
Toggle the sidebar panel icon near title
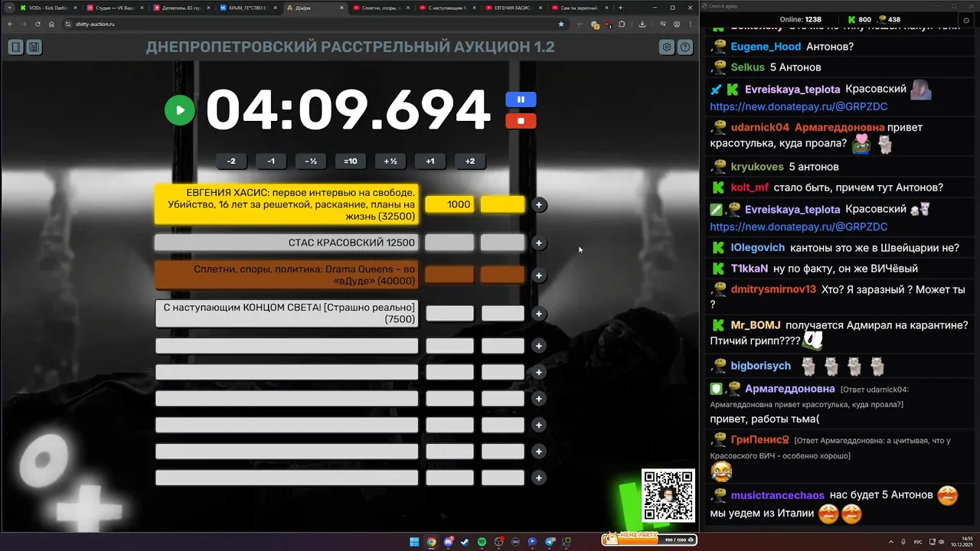click(15, 47)
